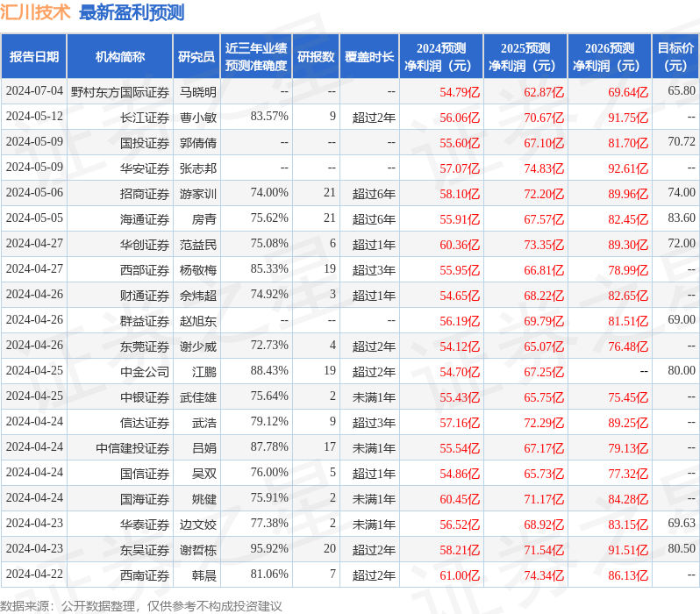Select the 机构简称 column header
This screenshot has width=700, height=614.
(119, 56)
